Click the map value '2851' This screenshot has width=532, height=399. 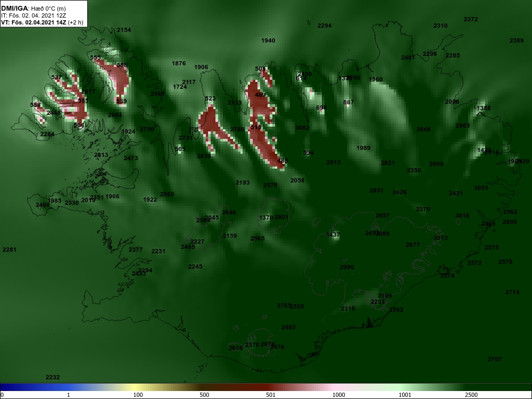(x=377, y=190)
